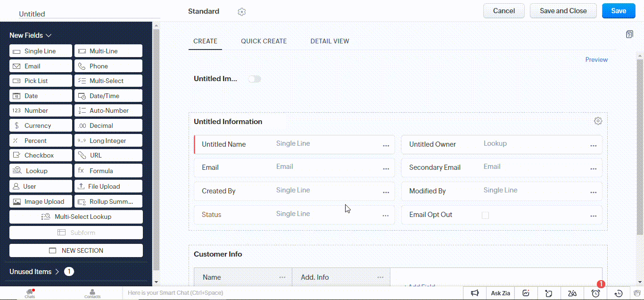This screenshot has height=300, width=644.
Task: Open reminders via the alarm clock icon
Action: click(x=595, y=293)
